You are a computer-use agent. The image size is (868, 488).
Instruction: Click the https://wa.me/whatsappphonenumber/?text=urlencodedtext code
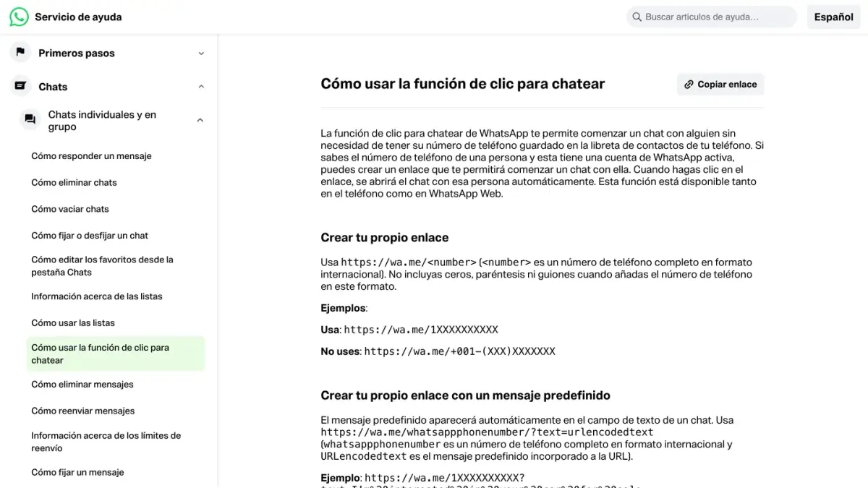pos(487,432)
